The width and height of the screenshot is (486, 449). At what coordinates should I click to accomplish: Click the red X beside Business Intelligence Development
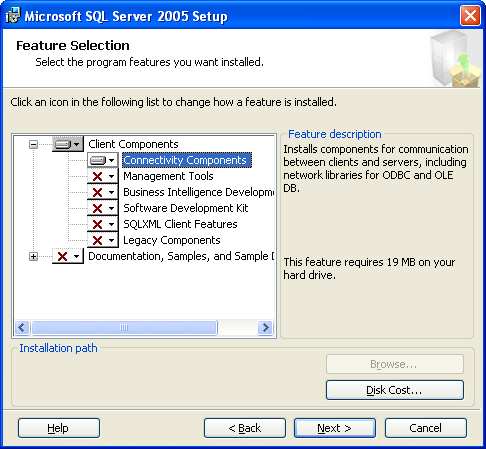point(97,192)
